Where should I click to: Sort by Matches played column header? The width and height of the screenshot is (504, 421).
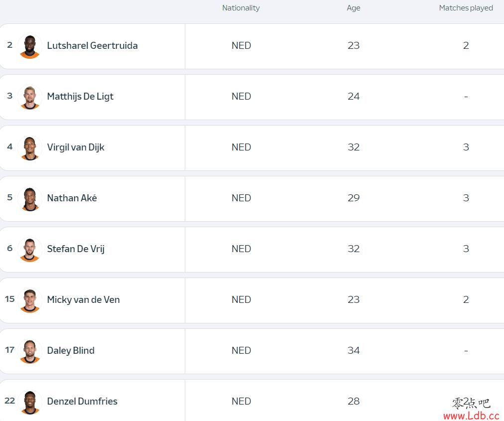[466, 8]
